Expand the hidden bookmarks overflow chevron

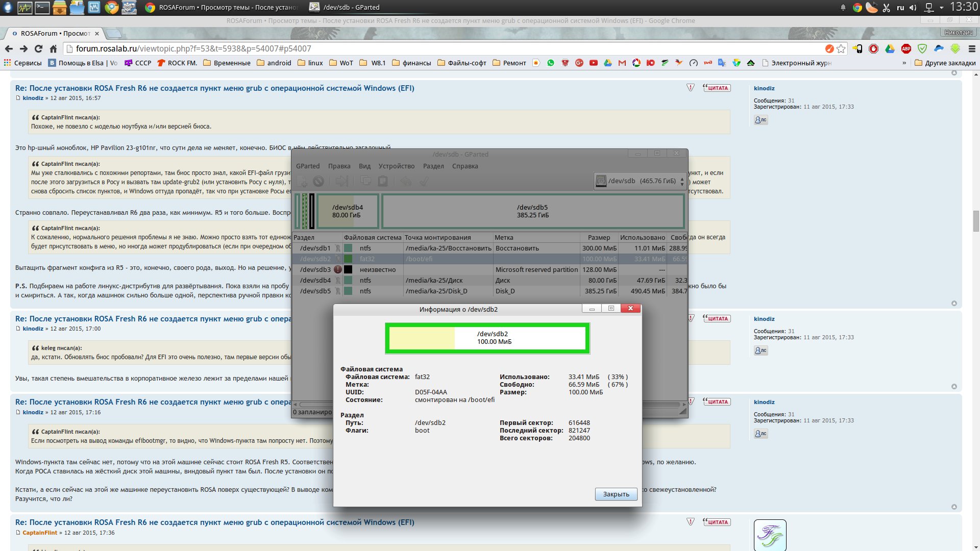[904, 63]
